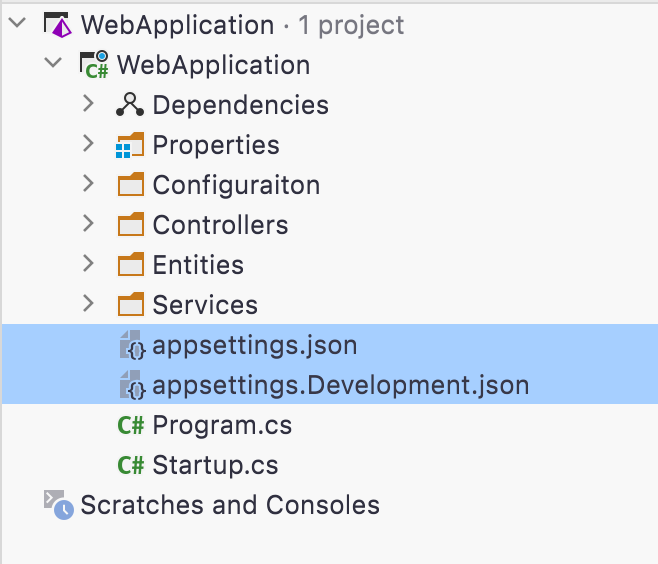The height and width of the screenshot is (564, 658).
Task: Collapse the WebApplication solution node
Action: 17,25
